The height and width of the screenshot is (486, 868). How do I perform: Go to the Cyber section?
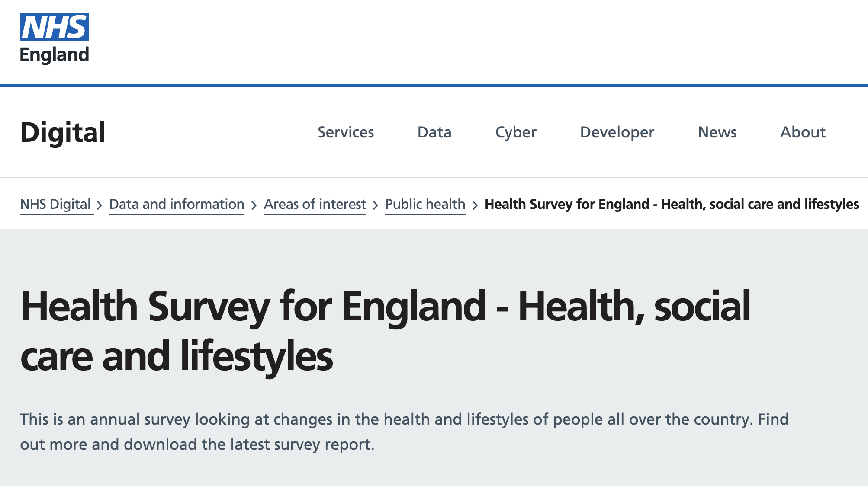point(516,132)
